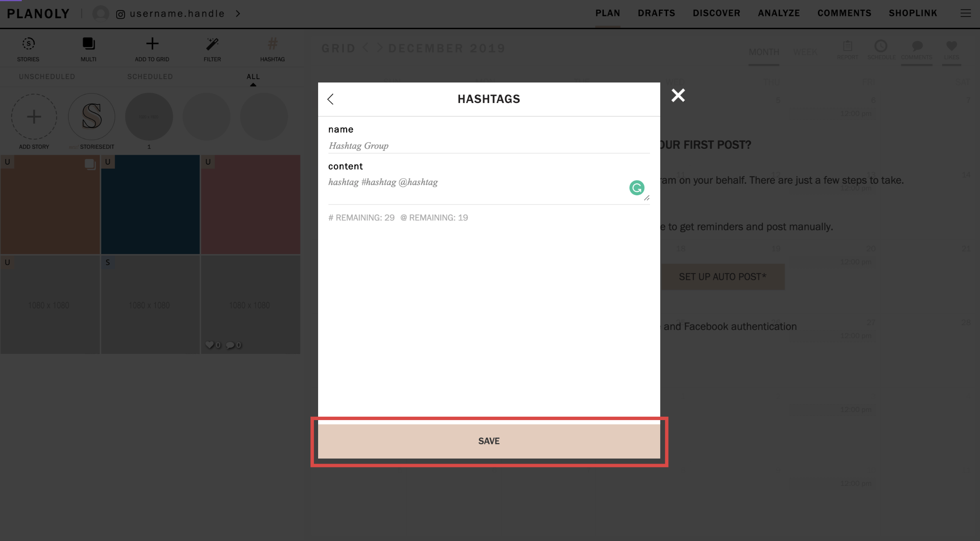Open the story circle labeled 1

pyautogui.click(x=149, y=117)
